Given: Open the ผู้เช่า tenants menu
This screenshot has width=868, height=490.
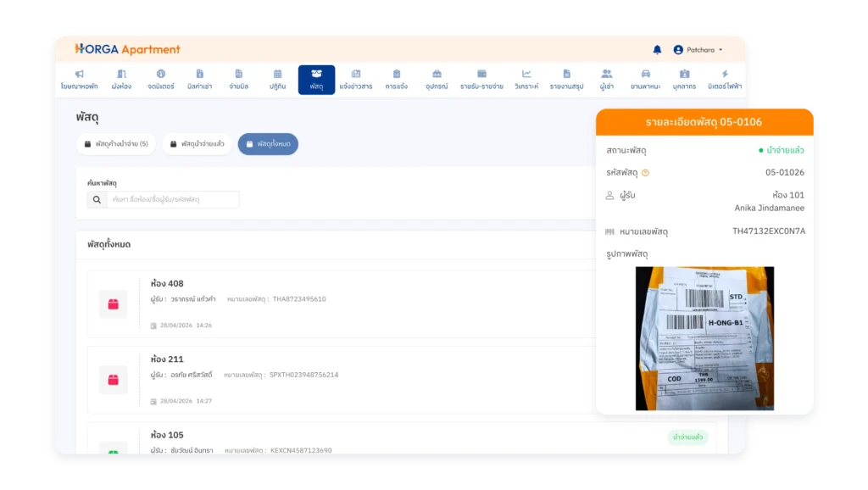Looking at the screenshot, I should pyautogui.click(x=607, y=80).
